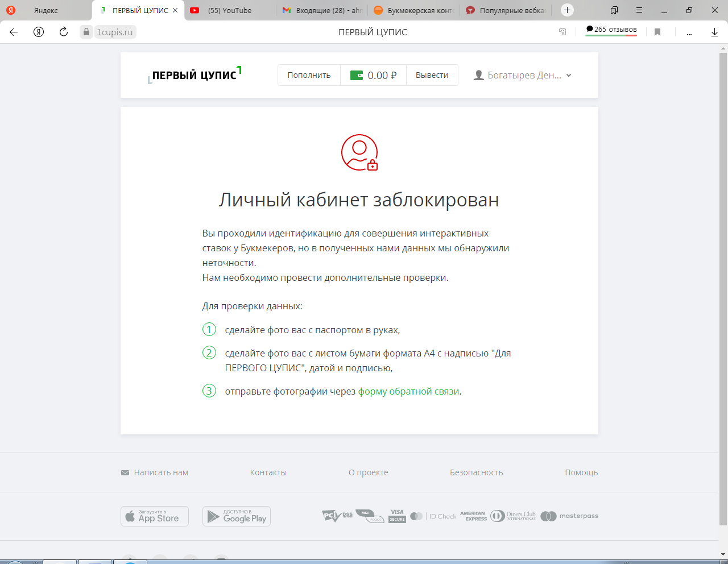Click the MIR Accept logo
This screenshot has height=564, width=728.
click(370, 516)
